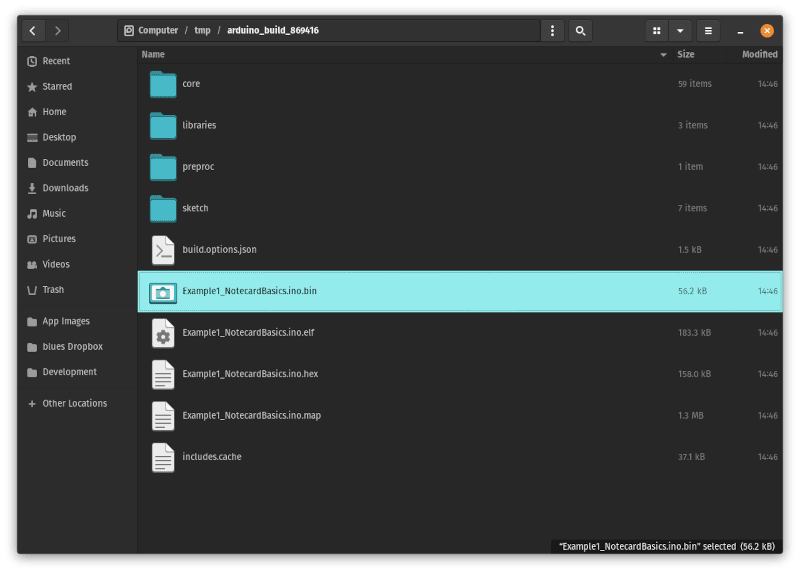
Task: Click the Example1_NotecardBasics.ino.bin file icon
Action: pos(163,292)
